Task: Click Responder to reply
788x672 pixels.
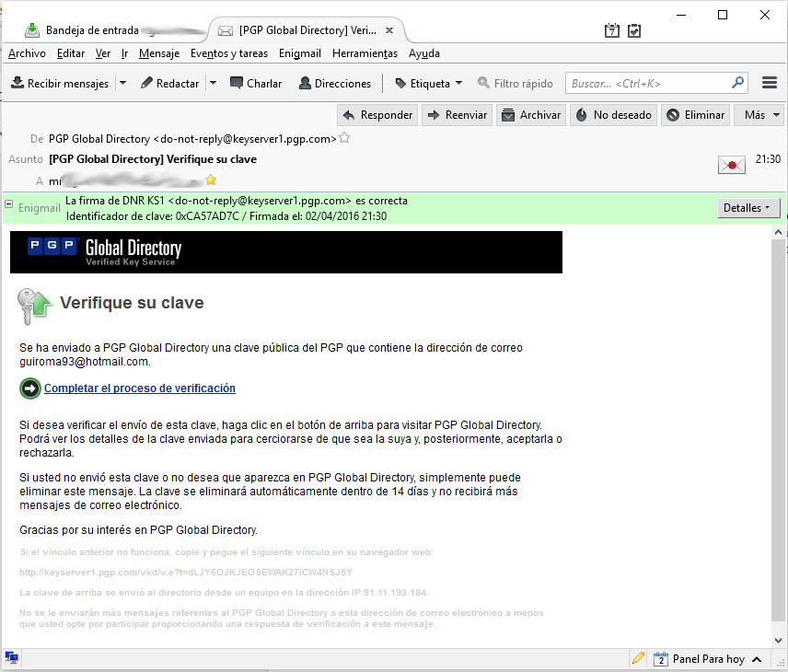Action: tap(377, 115)
